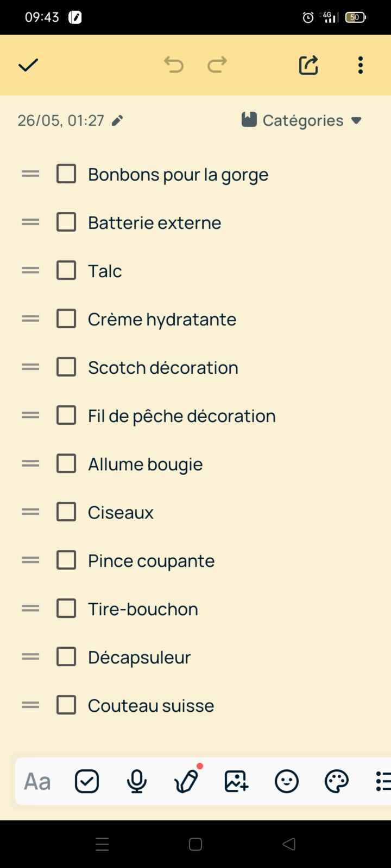391x868 pixels.
Task: Open the text formatting Aa tool
Action: click(x=36, y=781)
